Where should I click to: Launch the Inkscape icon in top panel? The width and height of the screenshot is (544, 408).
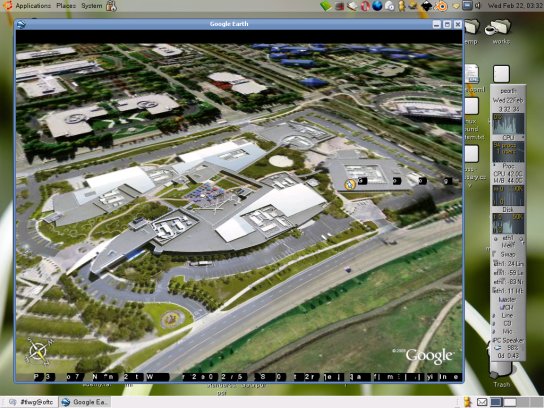click(x=427, y=6)
